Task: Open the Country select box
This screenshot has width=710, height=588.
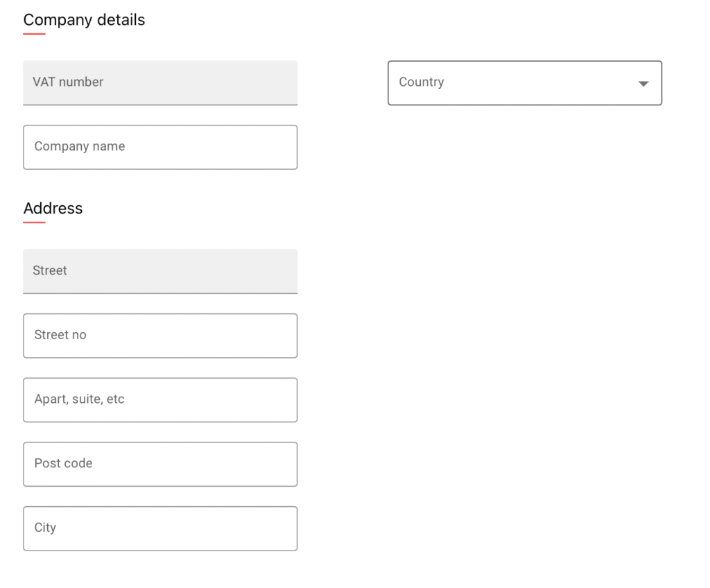Action: [x=513, y=83]
